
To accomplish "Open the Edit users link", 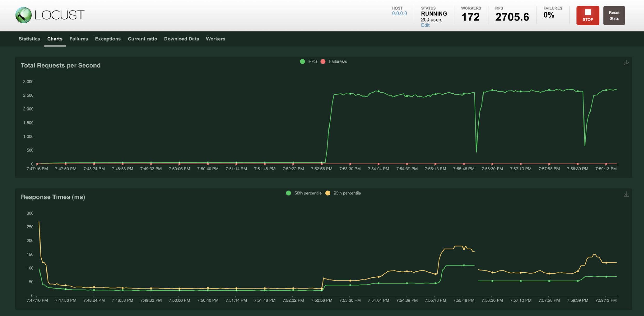I will click(x=425, y=25).
